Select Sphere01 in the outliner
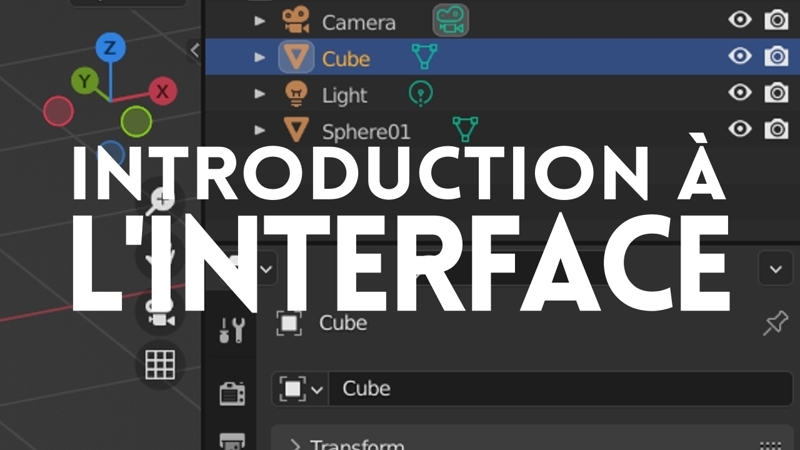800x450 pixels. tap(365, 131)
